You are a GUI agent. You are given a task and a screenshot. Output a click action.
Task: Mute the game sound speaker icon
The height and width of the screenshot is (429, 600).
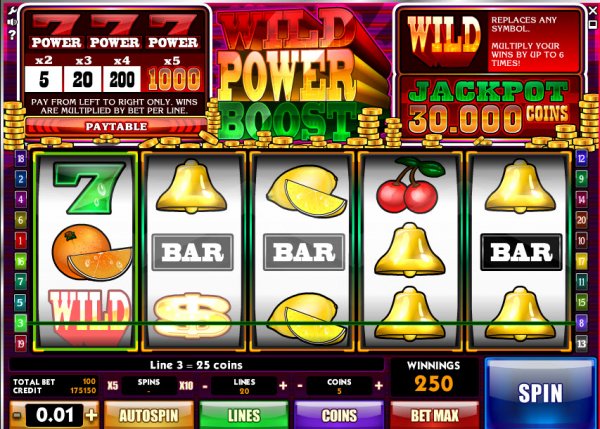(12, 22)
